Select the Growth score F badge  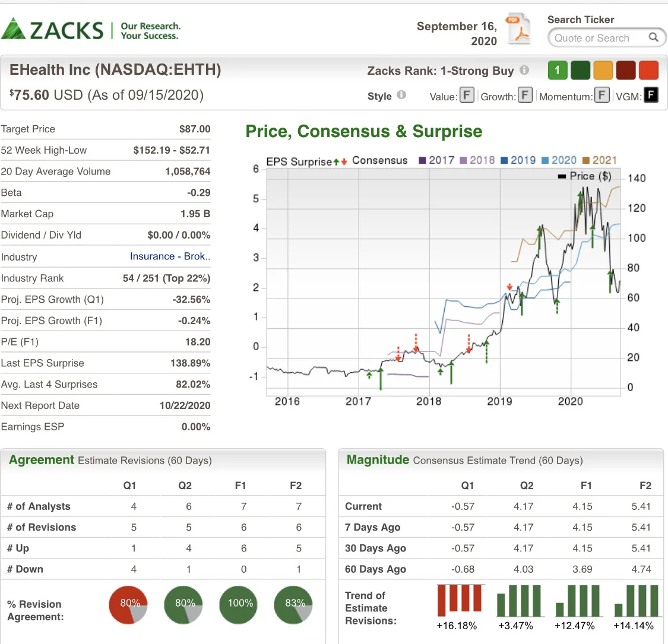(525, 95)
